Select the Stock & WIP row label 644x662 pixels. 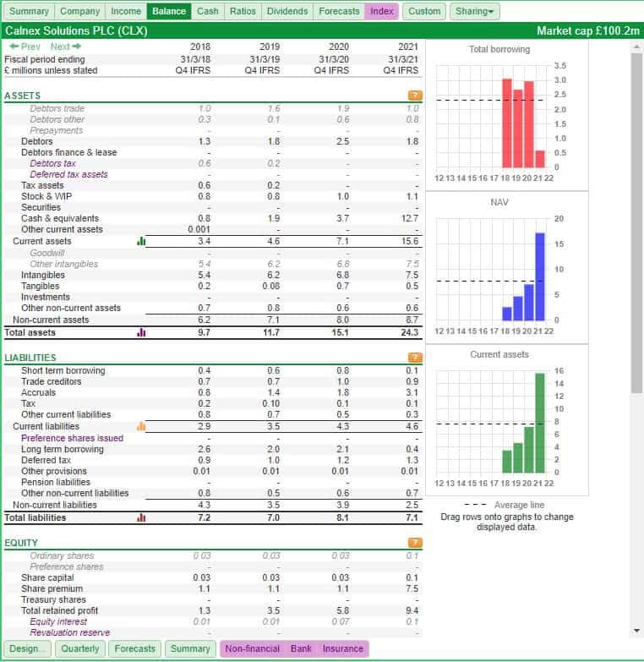[46, 196]
